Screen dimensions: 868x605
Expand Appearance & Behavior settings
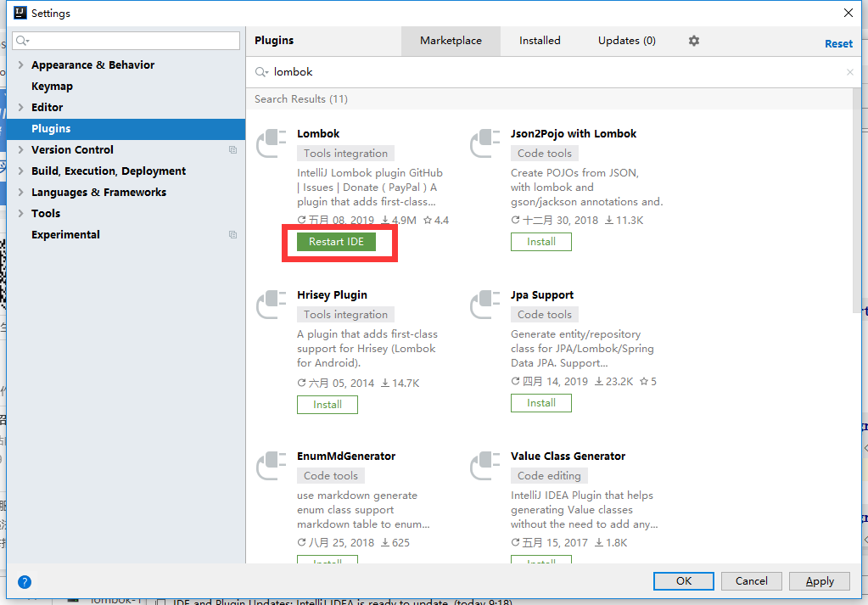click(20, 64)
